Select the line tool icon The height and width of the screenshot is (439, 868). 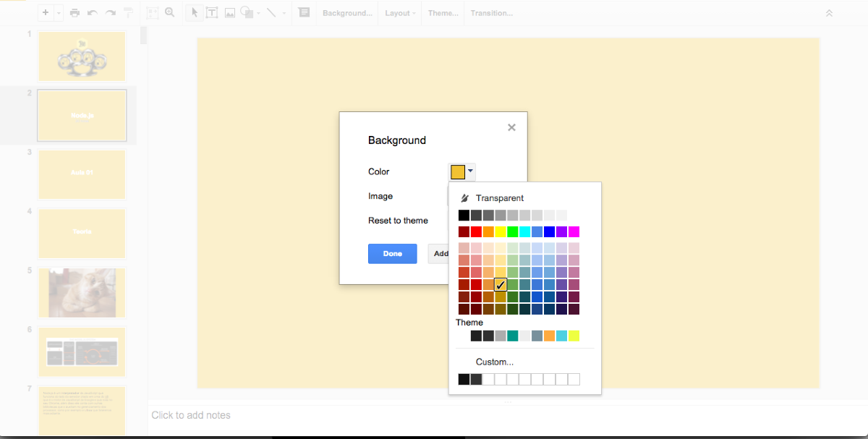[x=271, y=12]
